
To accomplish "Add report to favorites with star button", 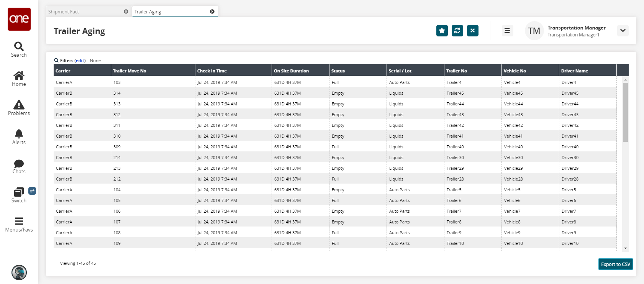I will (442, 31).
